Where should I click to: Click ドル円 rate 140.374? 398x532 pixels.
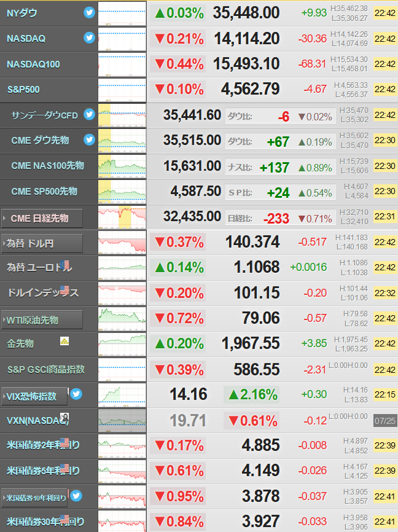[252, 242]
